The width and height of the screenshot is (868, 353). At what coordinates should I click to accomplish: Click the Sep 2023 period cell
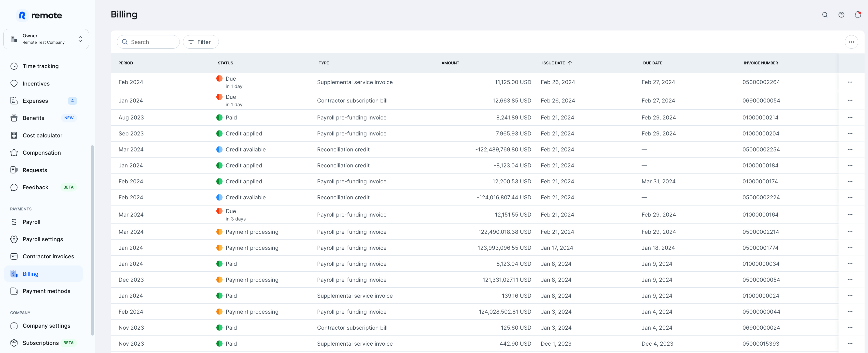[131, 133]
